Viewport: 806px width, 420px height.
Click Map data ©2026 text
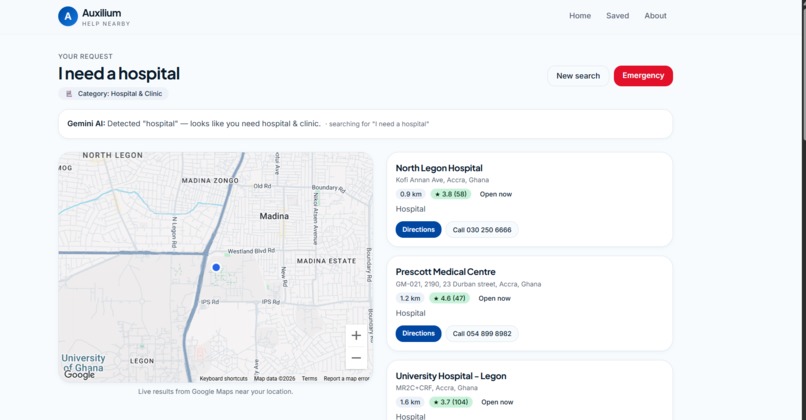(274, 378)
